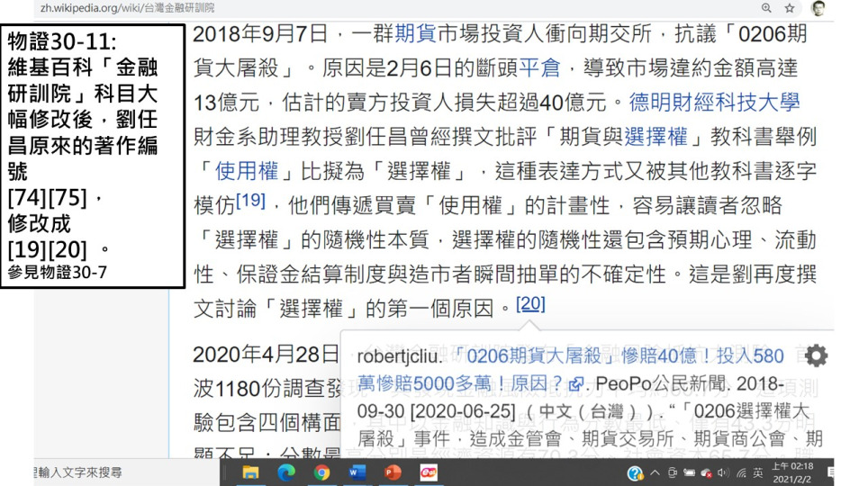Viewport: 868px width, 486px height.
Task: Expand hidden system tray icons chevron
Action: [x=656, y=473]
